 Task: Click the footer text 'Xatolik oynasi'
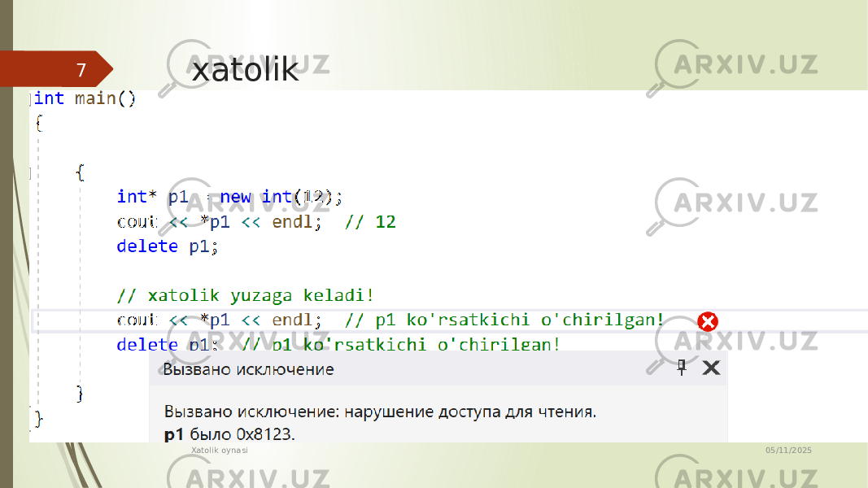(x=220, y=451)
